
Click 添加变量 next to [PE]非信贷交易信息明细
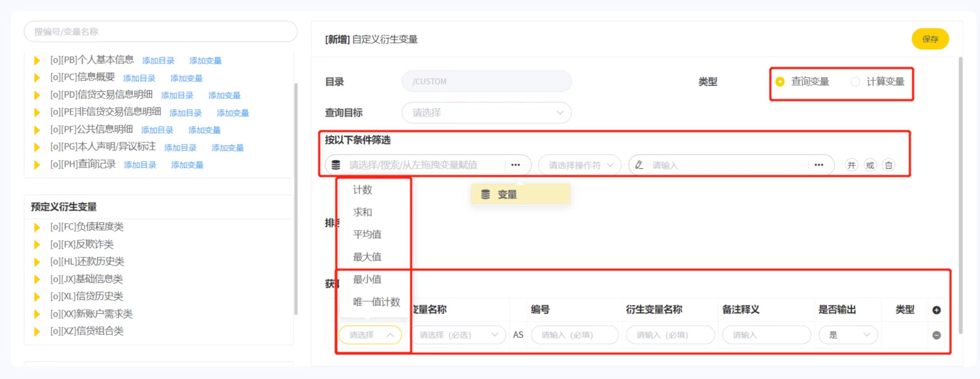click(x=233, y=113)
